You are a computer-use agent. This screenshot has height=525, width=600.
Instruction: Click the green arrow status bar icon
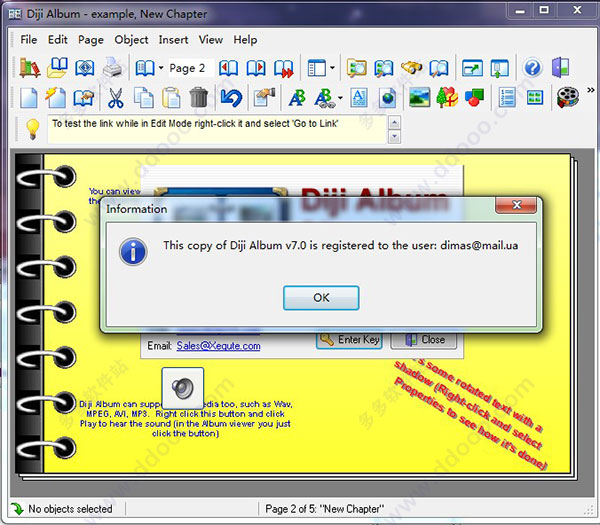tap(17, 509)
